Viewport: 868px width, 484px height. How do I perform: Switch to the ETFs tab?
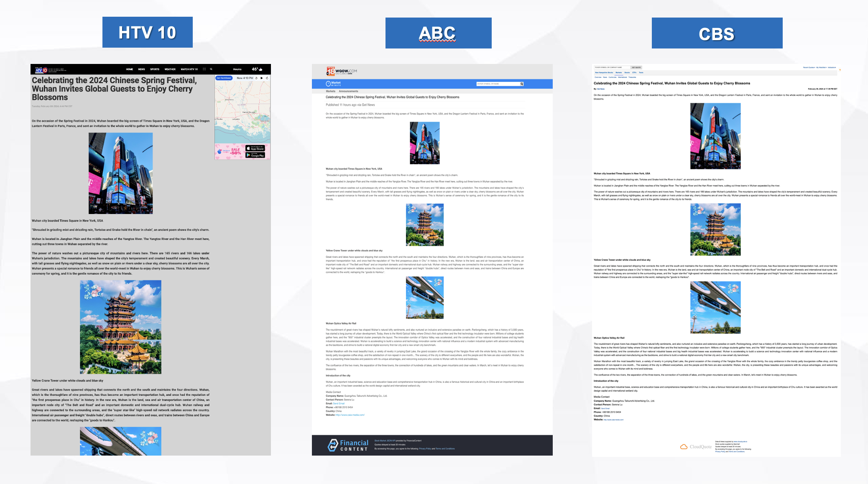[634, 73]
